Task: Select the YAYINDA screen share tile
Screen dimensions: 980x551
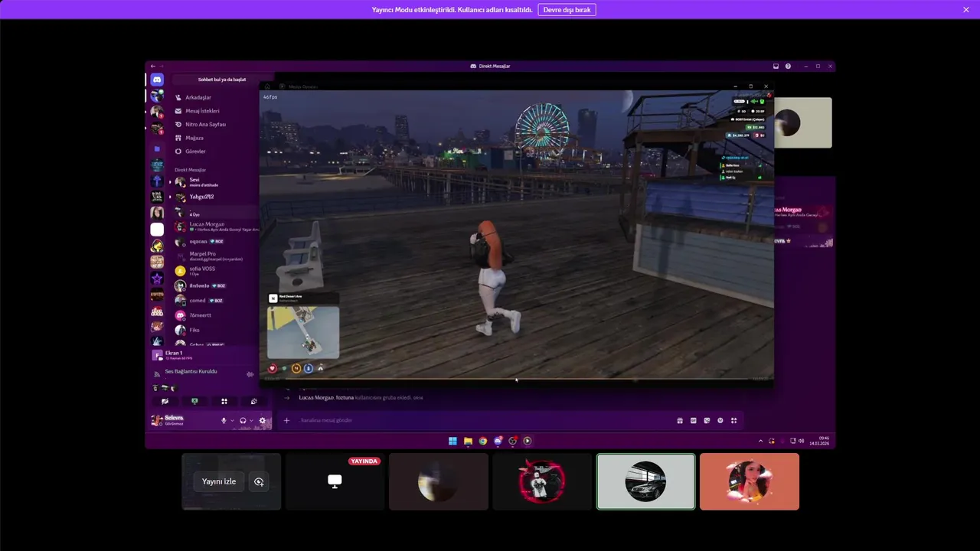Action: point(335,481)
